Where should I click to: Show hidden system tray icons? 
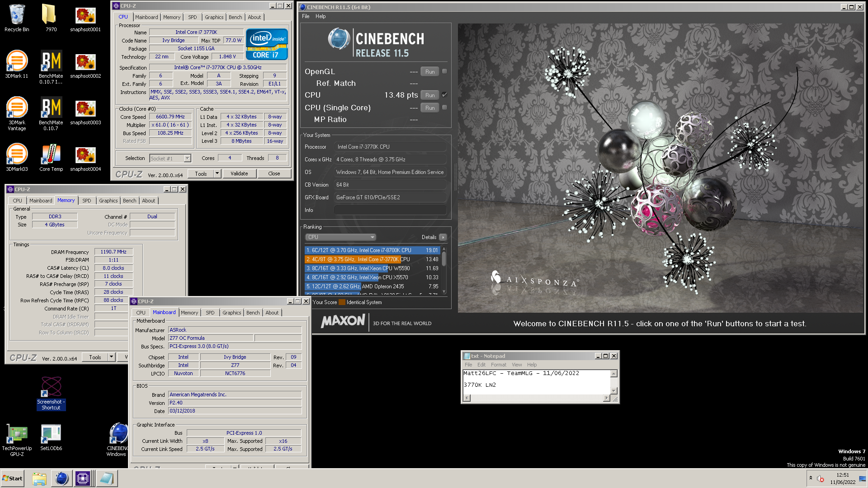click(x=811, y=478)
